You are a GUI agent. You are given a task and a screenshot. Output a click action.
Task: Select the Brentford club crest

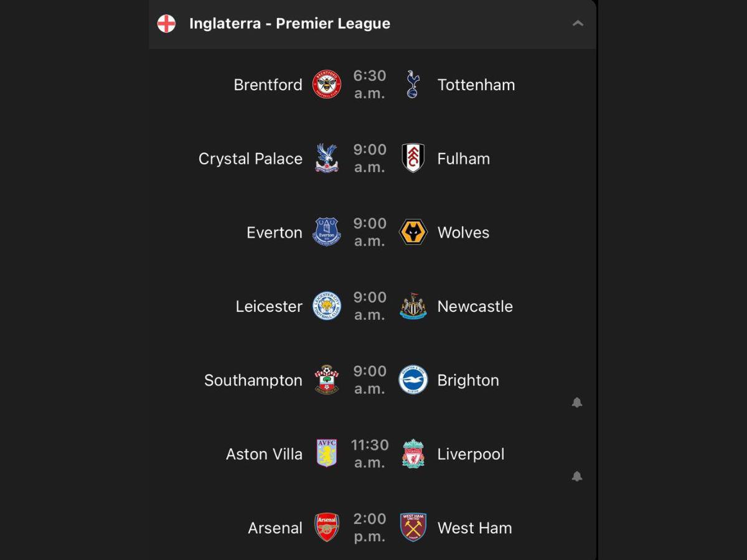coord(326,85)
